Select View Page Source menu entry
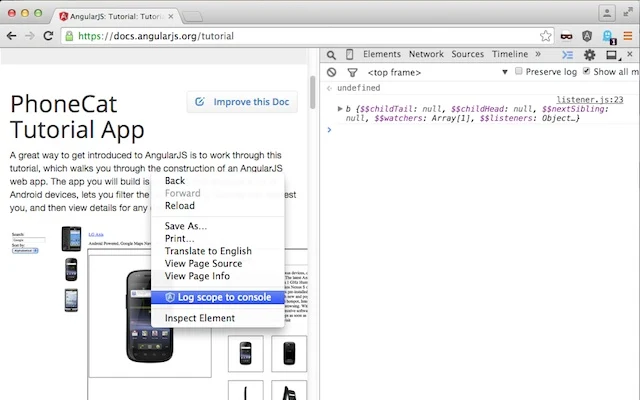 [x=218, y=263]
